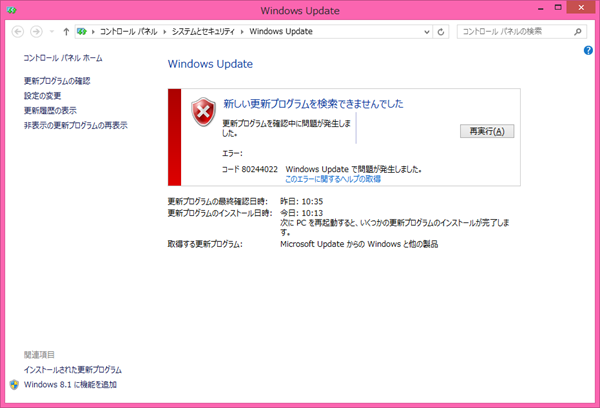
Task: Go up one level with the up arrow
Action: pyautogui.click(x=66, y=32)
